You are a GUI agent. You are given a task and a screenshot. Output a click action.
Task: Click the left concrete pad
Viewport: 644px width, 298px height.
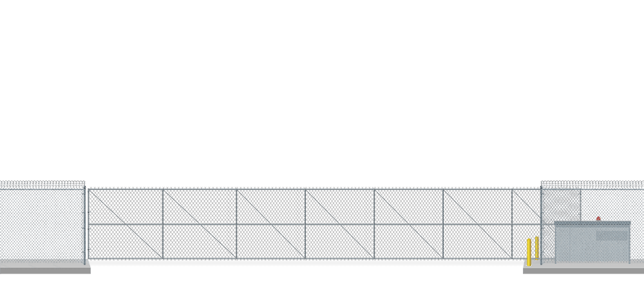click(x=44, y=269)
